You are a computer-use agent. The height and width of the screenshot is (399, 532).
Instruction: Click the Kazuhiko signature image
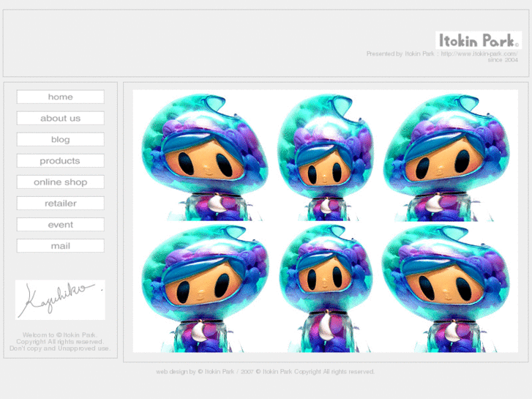60,300
